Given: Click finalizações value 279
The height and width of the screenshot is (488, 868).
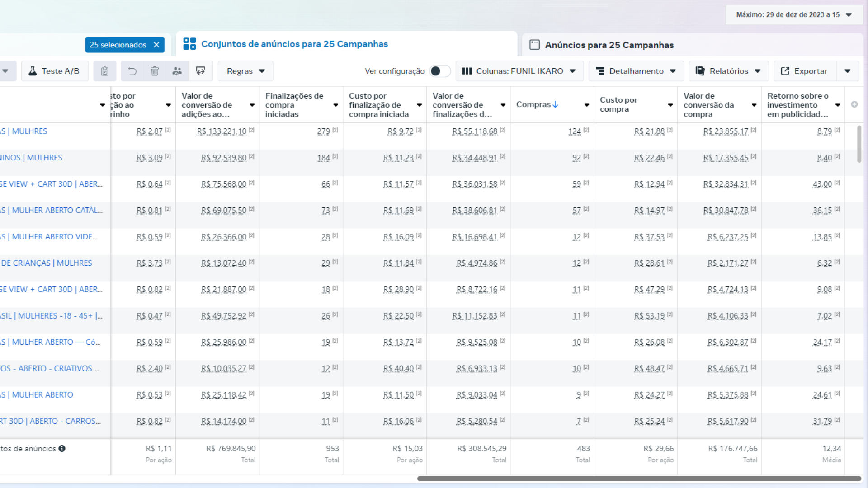Looking at the screenshot, I should coord(323,131).
